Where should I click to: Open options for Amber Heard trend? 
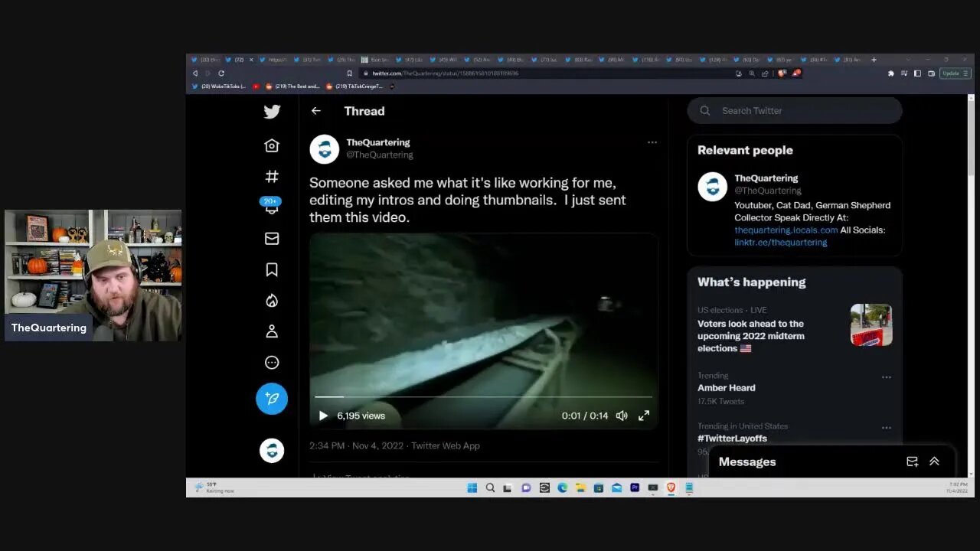coord(886,377)
